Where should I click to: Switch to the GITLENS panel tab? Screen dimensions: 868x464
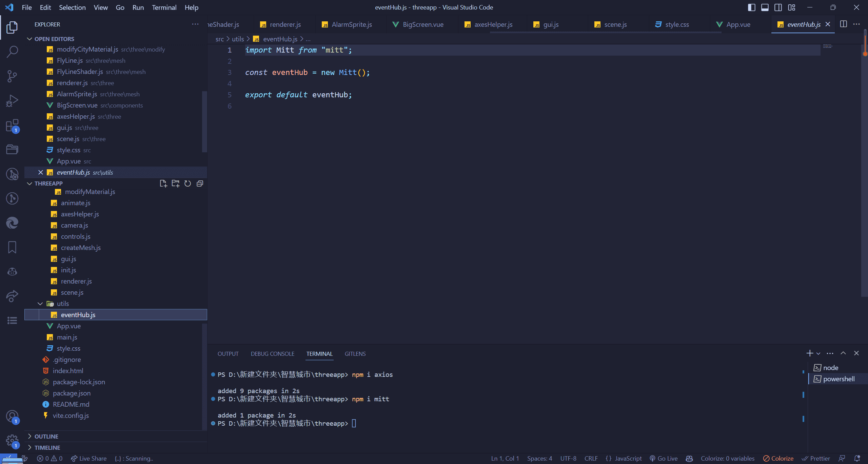(x=355, y=354)
